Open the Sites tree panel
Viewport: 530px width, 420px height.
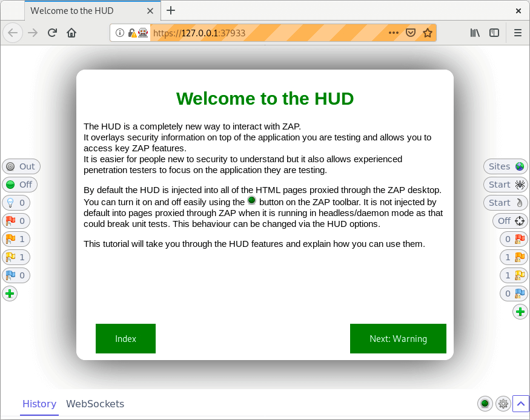[505, 166]
